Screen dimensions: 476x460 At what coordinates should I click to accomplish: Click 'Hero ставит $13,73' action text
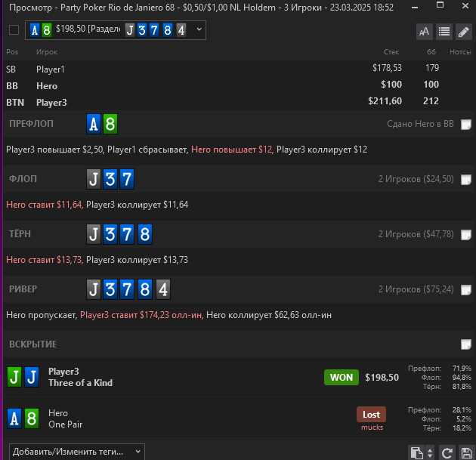pos(45,260)
